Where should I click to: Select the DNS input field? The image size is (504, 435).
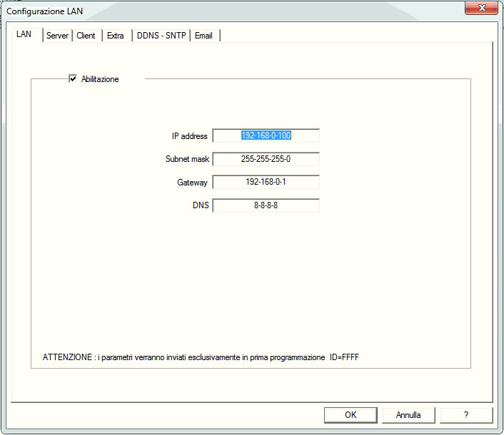click(x=266, y=206)
